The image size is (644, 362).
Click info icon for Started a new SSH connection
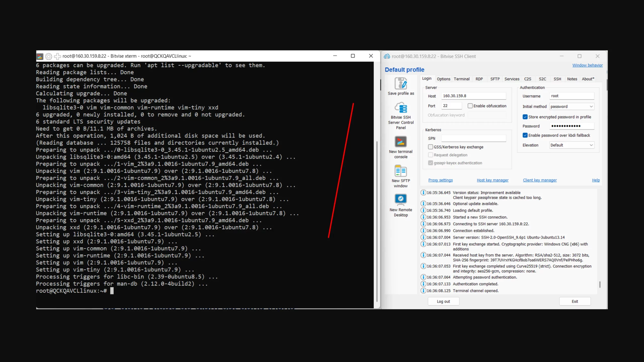(423, 217)
